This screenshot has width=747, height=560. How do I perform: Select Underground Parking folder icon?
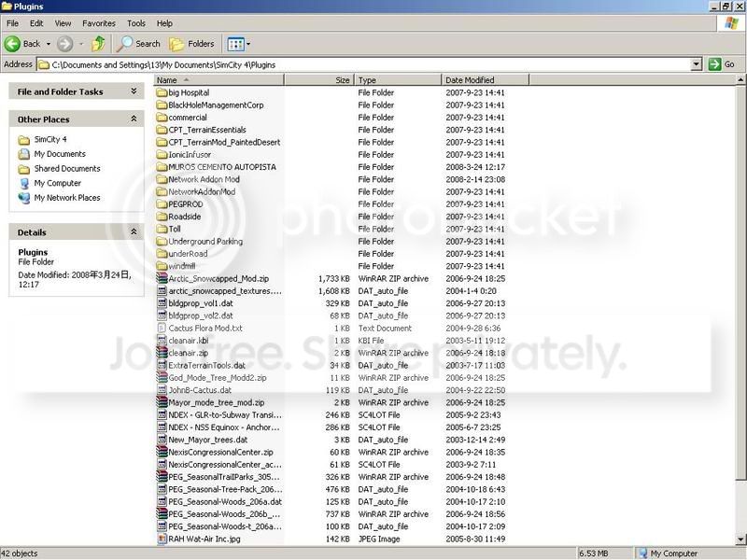[162, 241]
